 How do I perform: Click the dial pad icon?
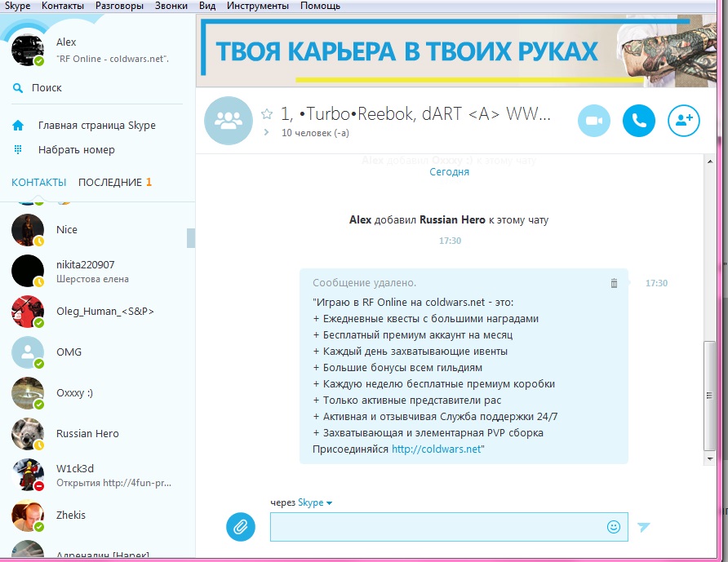(x=18, y=149)
